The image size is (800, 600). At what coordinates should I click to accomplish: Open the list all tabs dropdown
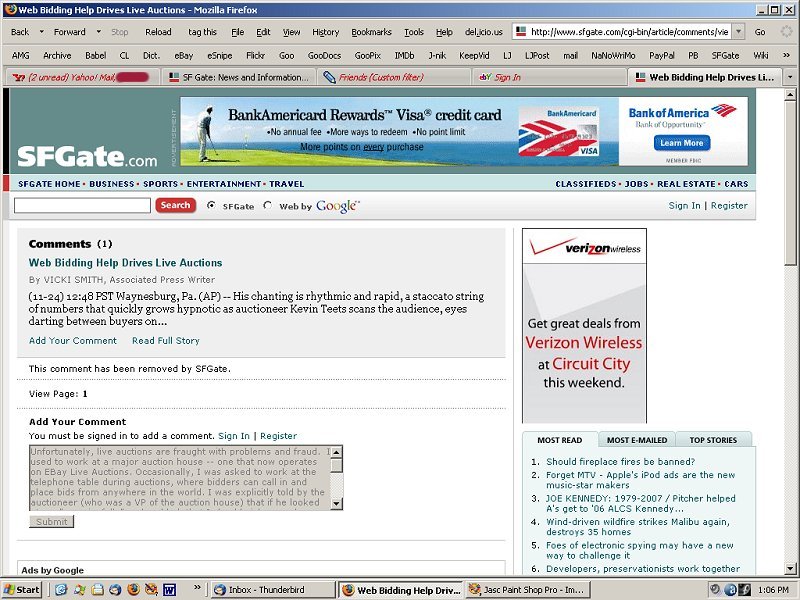click(790, 77)
